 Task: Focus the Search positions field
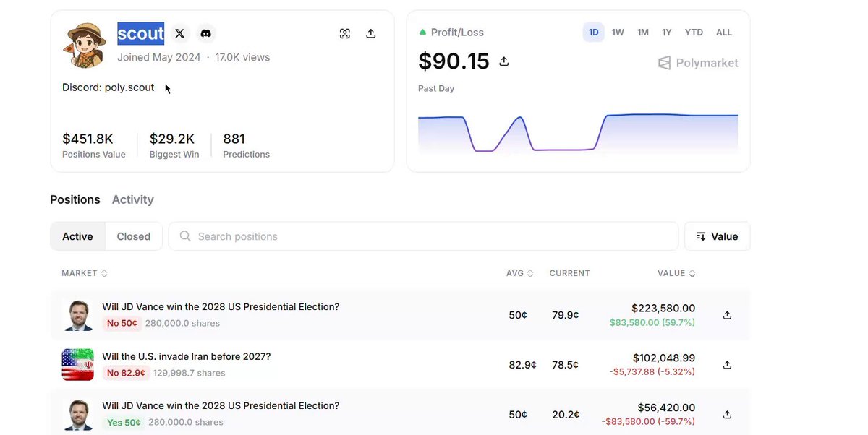coord(423,236)
